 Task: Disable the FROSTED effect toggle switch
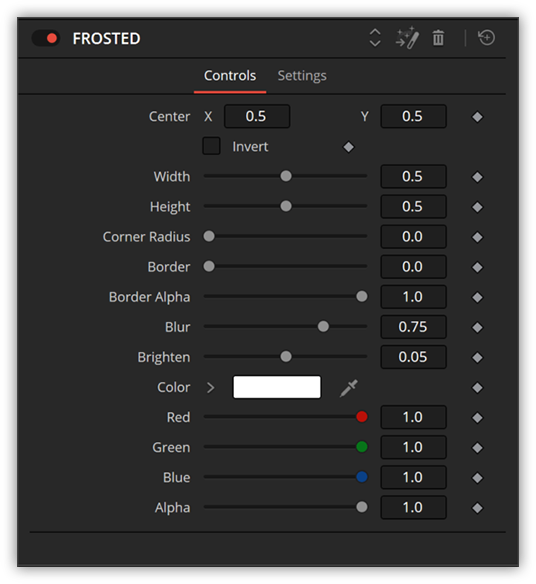[x=46, y=38]
